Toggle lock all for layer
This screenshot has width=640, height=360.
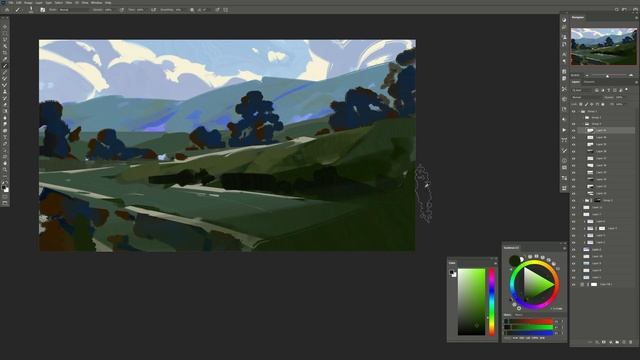[x=603, y=104]
